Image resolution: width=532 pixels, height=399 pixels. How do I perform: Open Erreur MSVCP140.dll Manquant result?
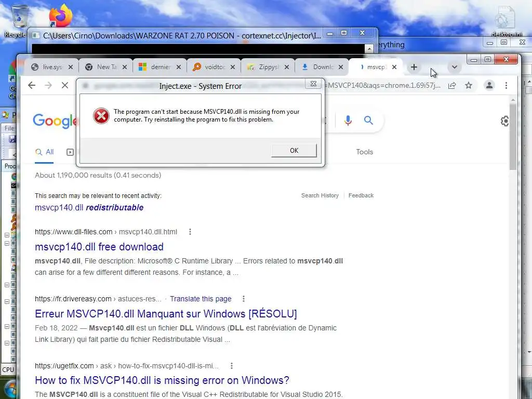pos(166,313)
